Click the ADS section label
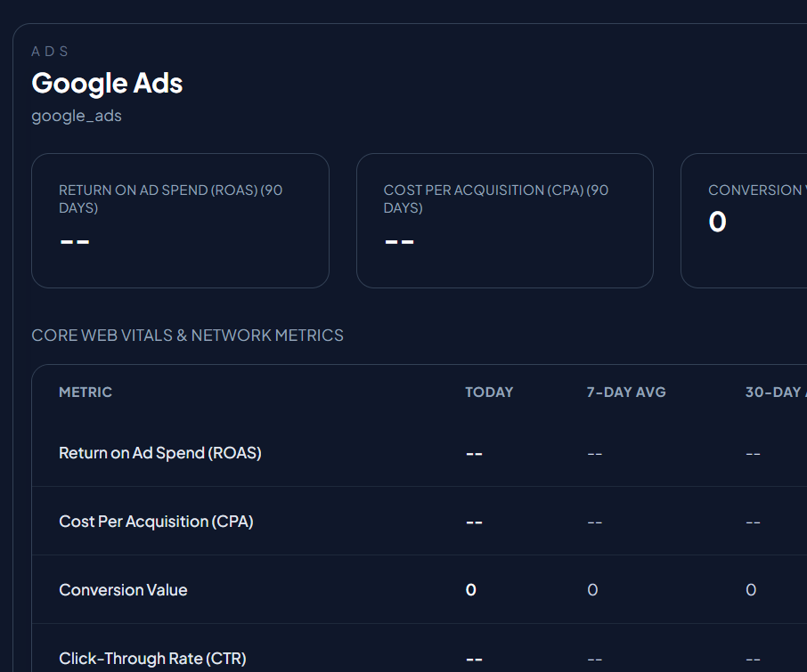Image resolution: width=807 pixels, height=672 pixels. 50,52
